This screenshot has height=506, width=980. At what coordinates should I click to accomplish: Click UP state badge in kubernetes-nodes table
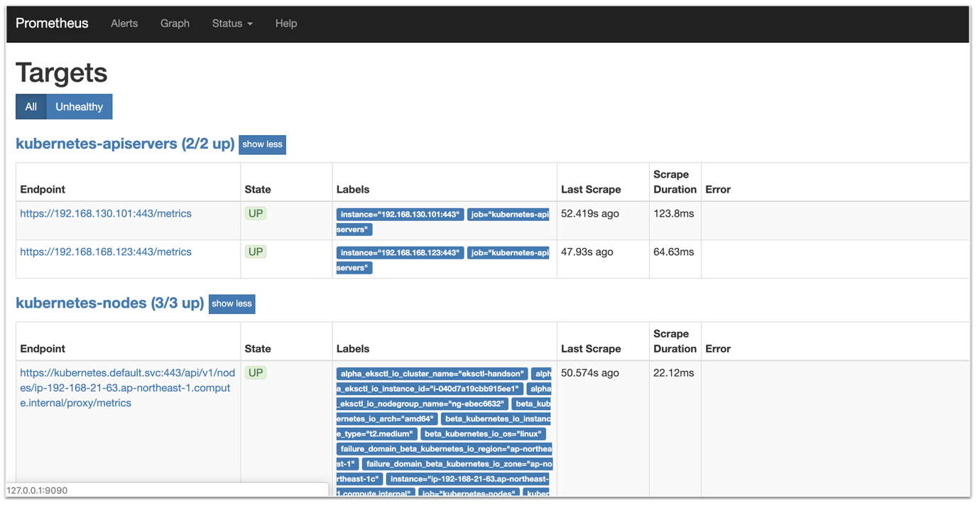[x=256, y=372]
